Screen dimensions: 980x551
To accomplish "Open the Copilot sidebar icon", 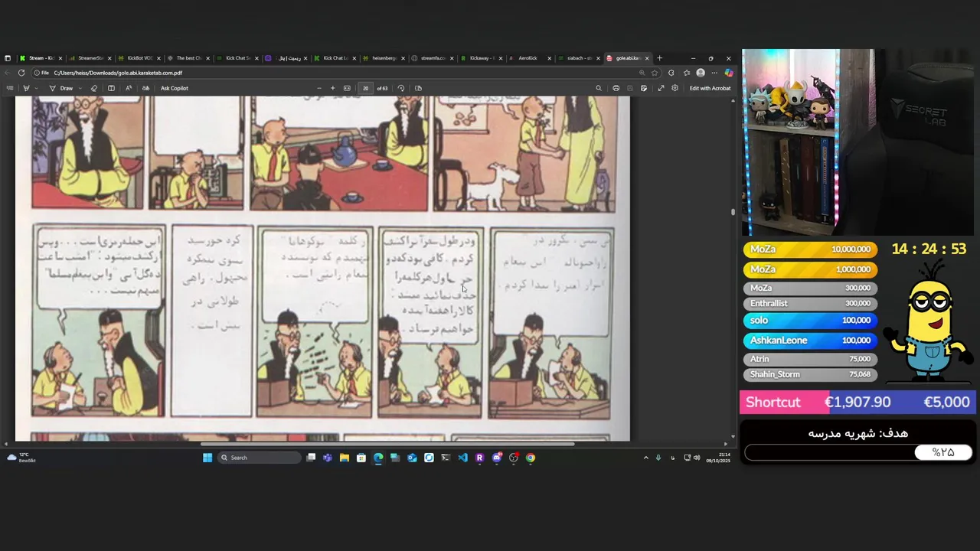I will pos(728,73).
